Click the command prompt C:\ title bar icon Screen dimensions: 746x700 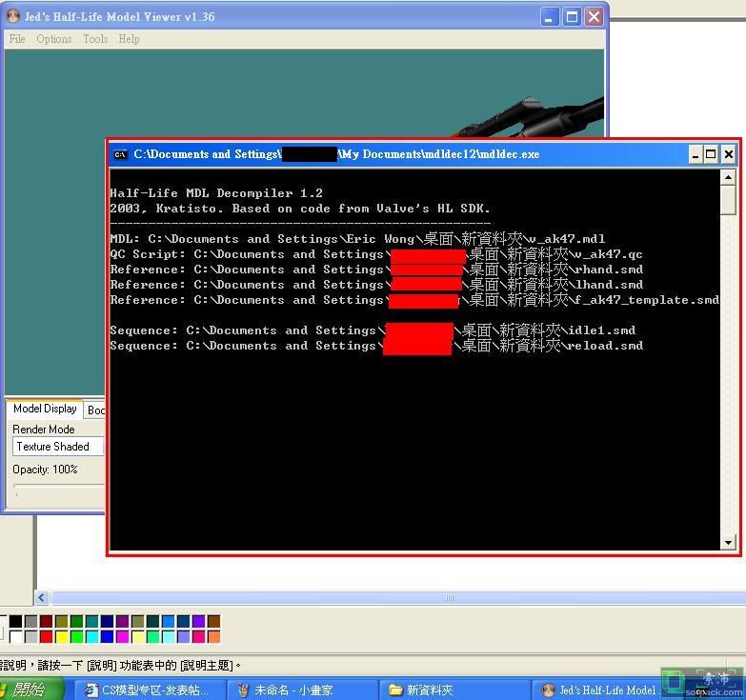120,154
